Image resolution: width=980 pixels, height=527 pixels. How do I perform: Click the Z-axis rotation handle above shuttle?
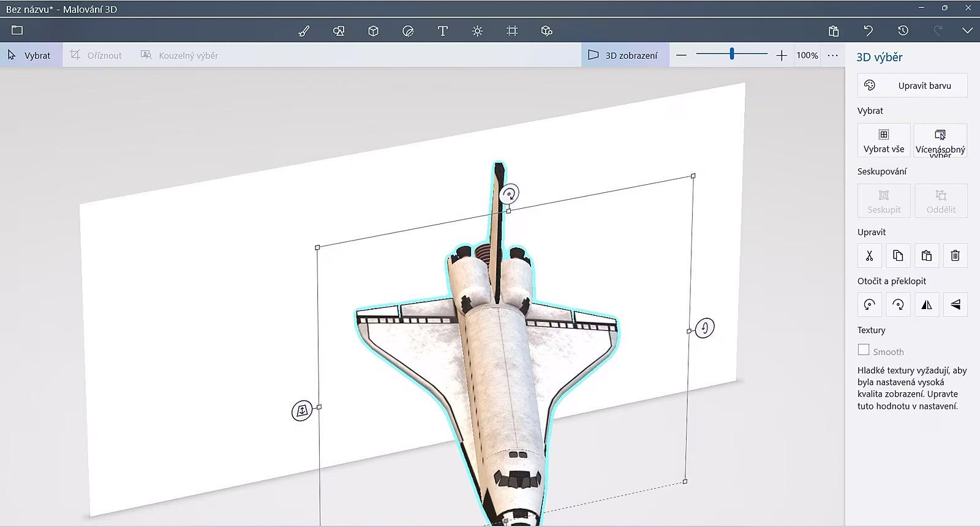click(509, 194)
